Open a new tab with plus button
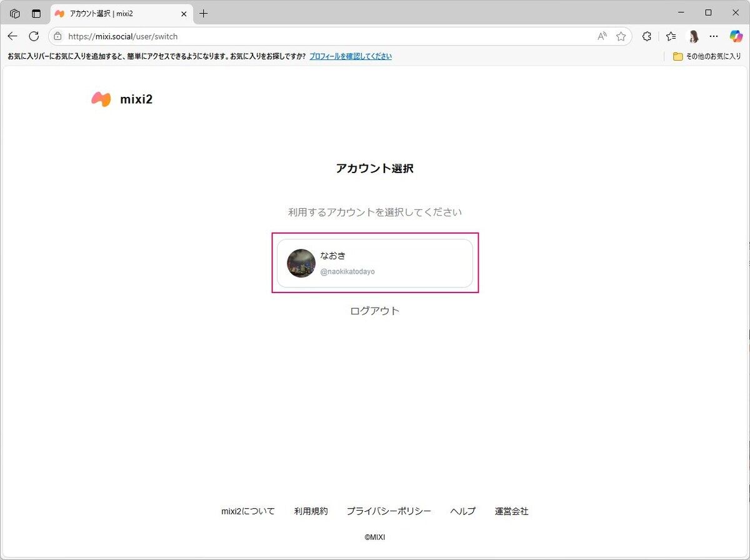Screen dimensions: 750x560 point(203,14)
